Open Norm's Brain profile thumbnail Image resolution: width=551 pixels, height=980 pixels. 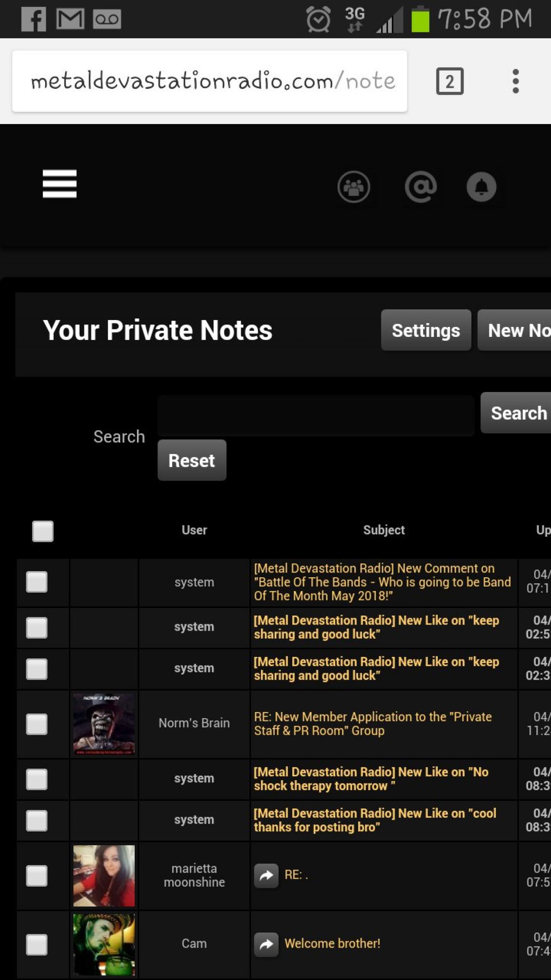pyautogui.click(x=104, y=724)
